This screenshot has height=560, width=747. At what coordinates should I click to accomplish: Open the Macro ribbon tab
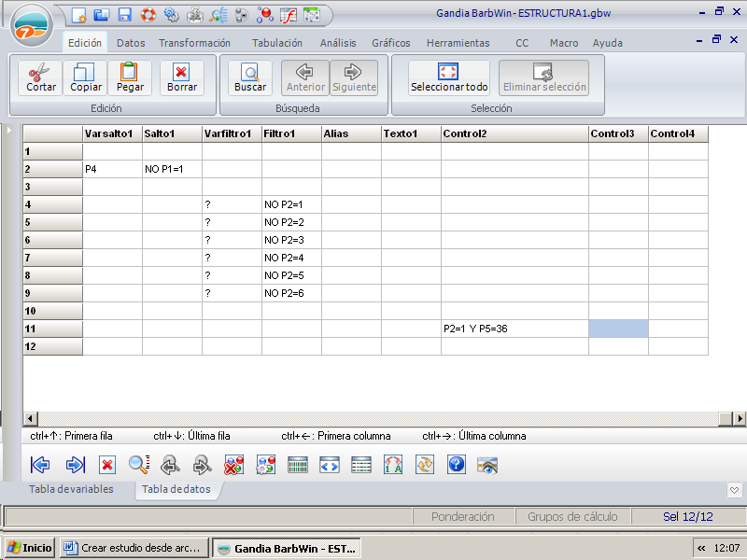(564, 43)
